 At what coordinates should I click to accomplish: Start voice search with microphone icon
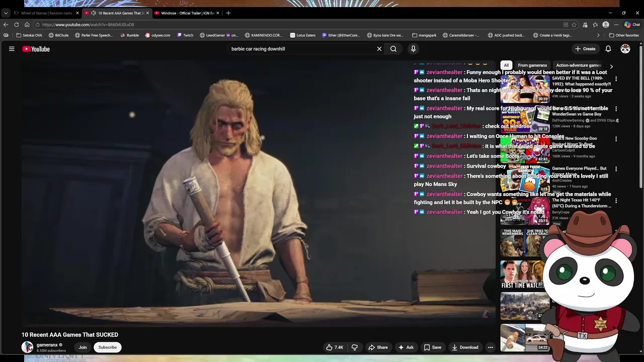(413, 49)
